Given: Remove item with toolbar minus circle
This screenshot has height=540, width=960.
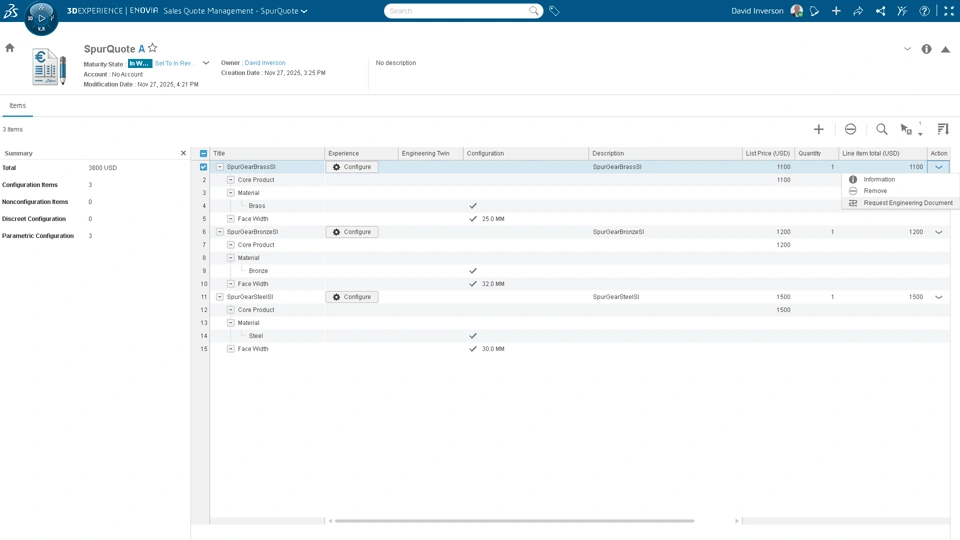Looking at the screenshot, I should pos(850,129).
